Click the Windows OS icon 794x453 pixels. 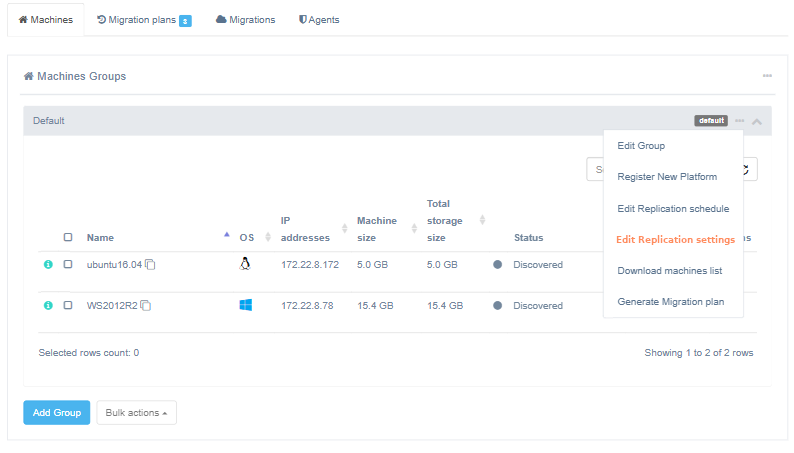[x=245, y=305]
